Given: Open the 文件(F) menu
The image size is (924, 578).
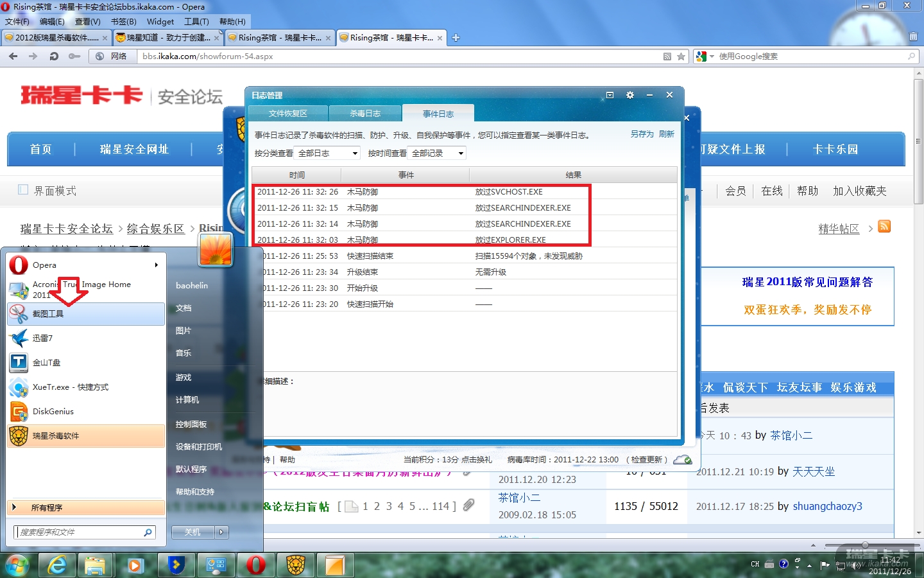Looking at the screenshot, I should (17, 22).
